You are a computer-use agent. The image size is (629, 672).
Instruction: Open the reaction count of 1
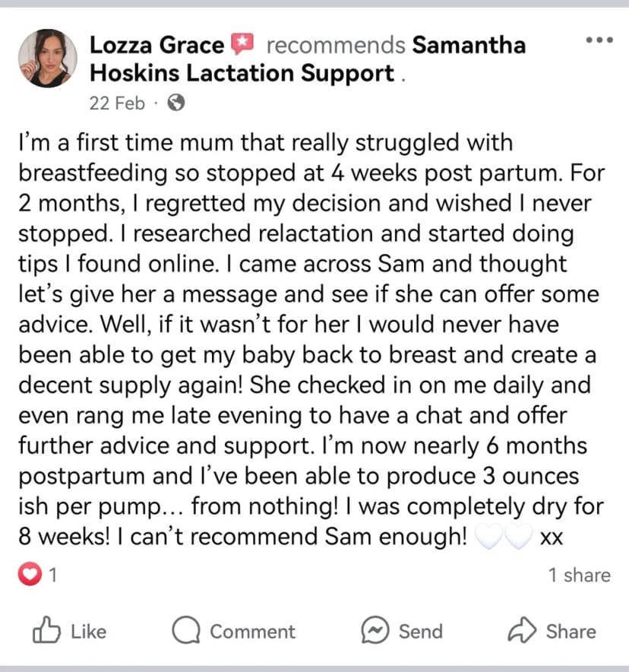pos(52,575)
